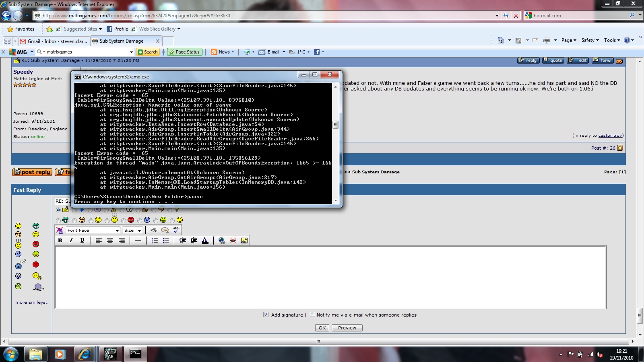This screenshot has width=644, height=362.
Task: Decrease indent in the reply editor
Action: [x=182, y=241]
